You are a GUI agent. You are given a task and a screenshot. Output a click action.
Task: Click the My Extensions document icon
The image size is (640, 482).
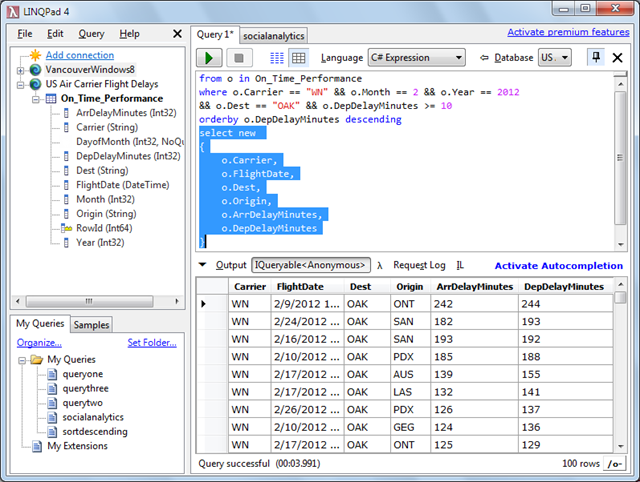click(37, 446)
